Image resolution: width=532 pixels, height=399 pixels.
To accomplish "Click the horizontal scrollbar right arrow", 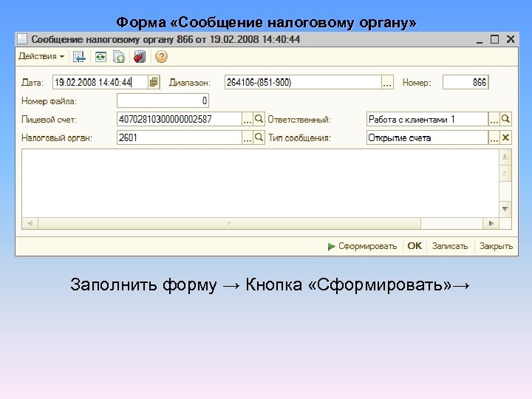I will coord(491,223).
